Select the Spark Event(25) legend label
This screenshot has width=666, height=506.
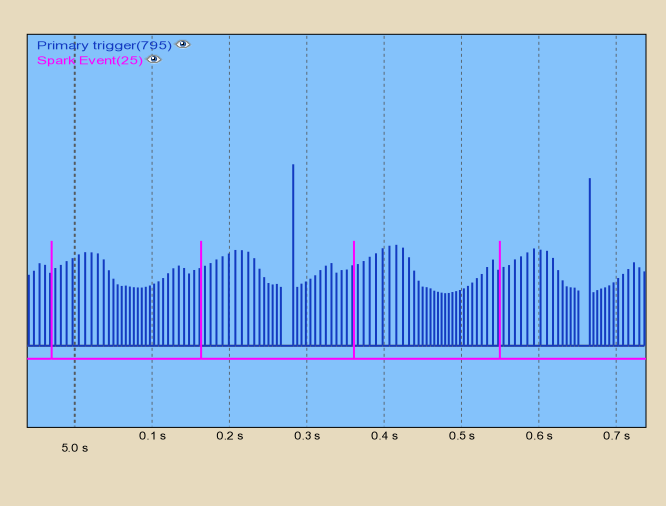(x=89, y=60)
